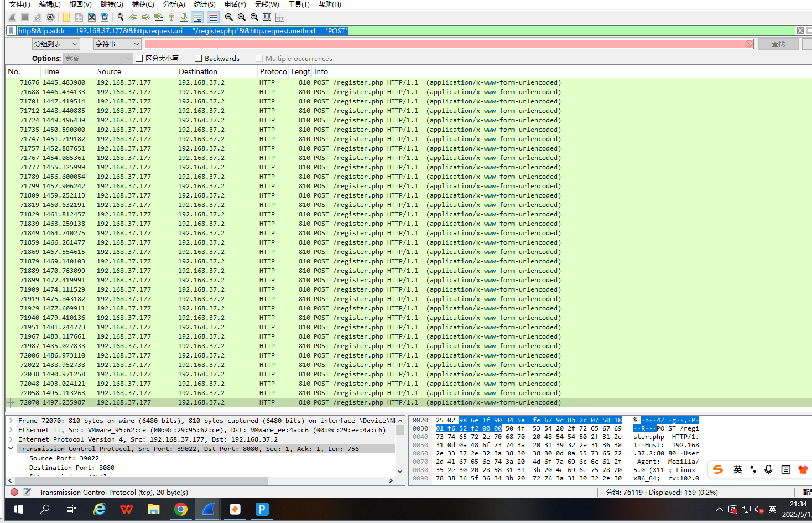
Task: Click the resize columns icon
Action: [x=267, y=17]
